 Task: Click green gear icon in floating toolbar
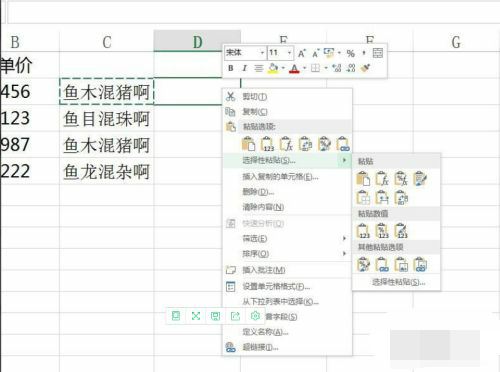[x=255, y=315]
